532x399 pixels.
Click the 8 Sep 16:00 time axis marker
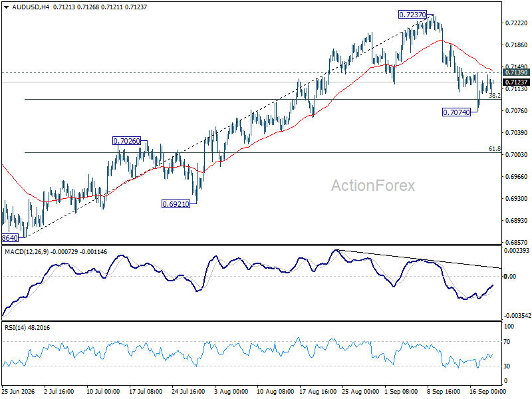click(444, 392)
